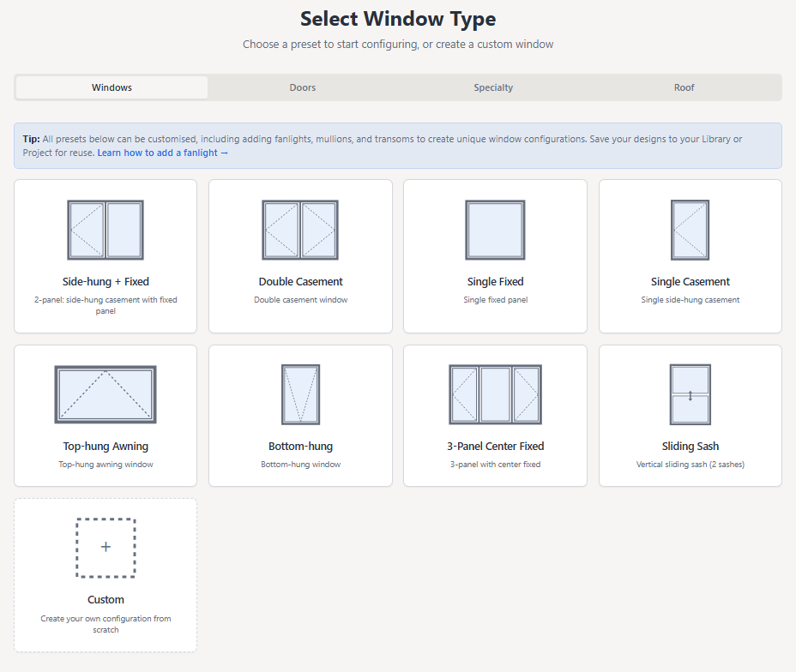Click the 'Single fixed panel' description

[495, 300]
